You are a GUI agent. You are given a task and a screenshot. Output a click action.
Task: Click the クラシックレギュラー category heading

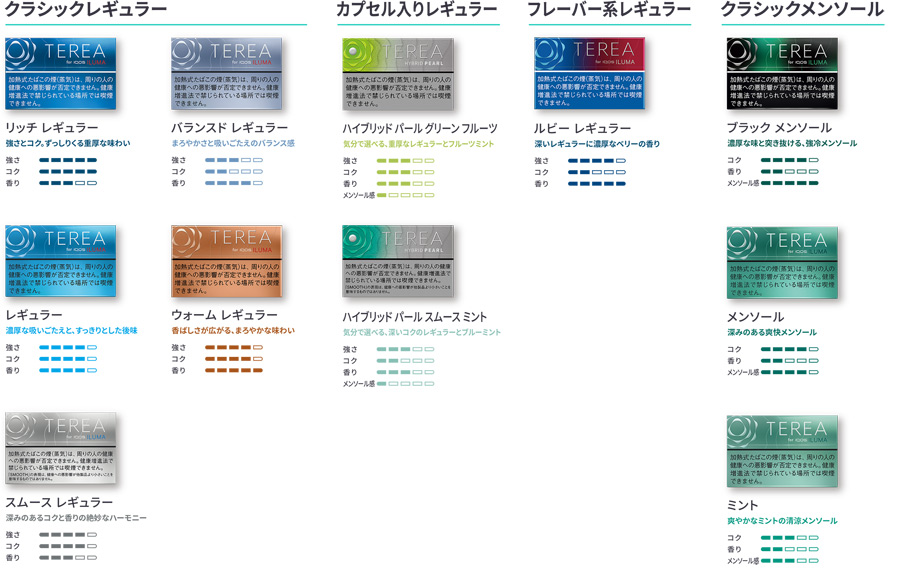tap(86, 9)
